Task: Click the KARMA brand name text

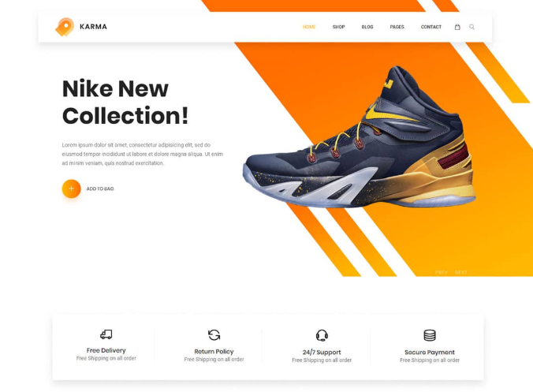Action: (x=94, y=27)
